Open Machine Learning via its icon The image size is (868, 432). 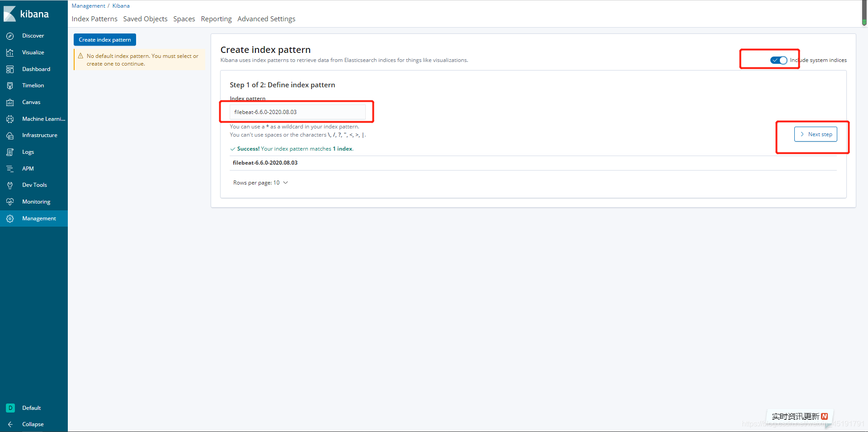click(10, 119)
